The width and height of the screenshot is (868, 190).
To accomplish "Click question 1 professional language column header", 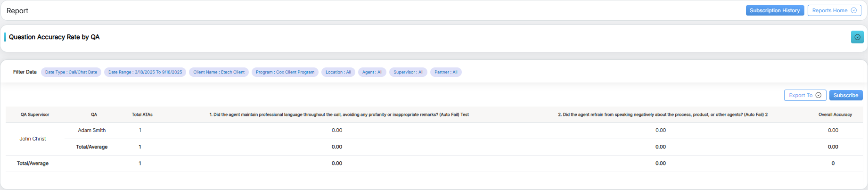I will tap(339, 115).
